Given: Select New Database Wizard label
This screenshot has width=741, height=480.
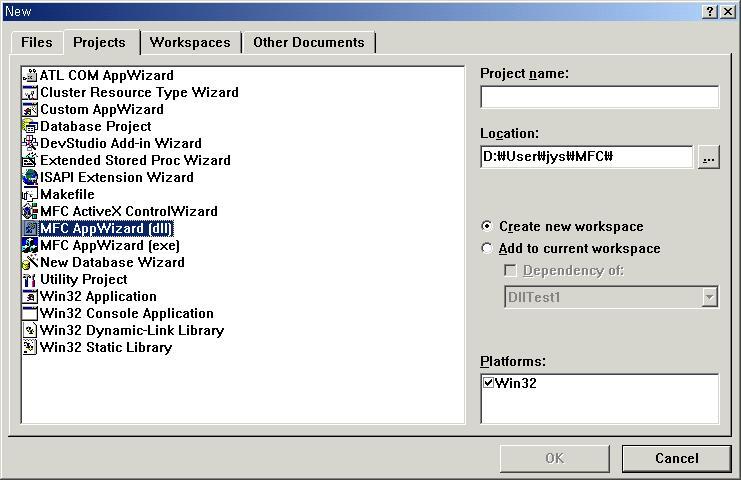Looking at the screenshot, I should 112,262.
